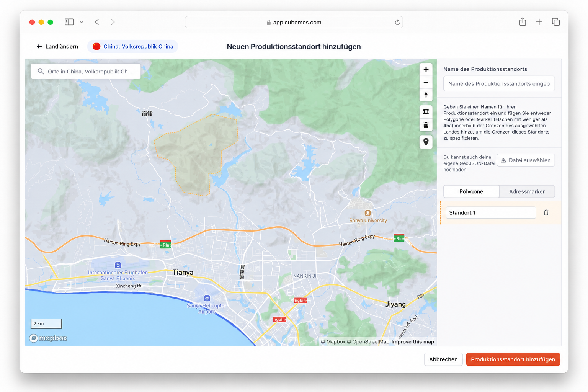Select the map marker pin tool
This screenshot has width=588, height=392.
(426, 142)
